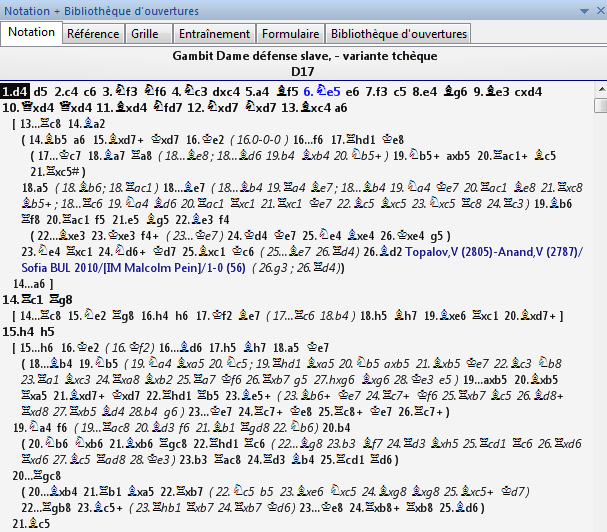Select sub-variation move 16.0-0-0
607x532 pixels.
[259, 140]
